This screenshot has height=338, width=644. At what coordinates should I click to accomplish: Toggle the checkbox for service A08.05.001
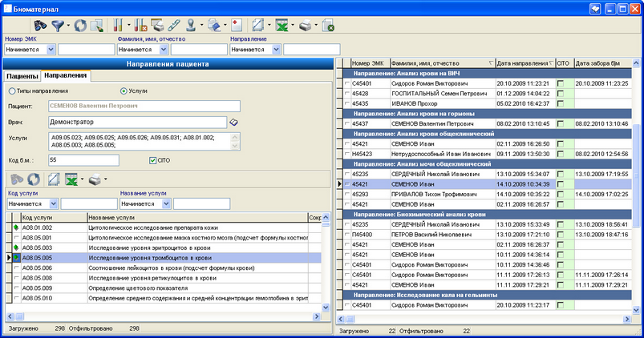[16, 238]
